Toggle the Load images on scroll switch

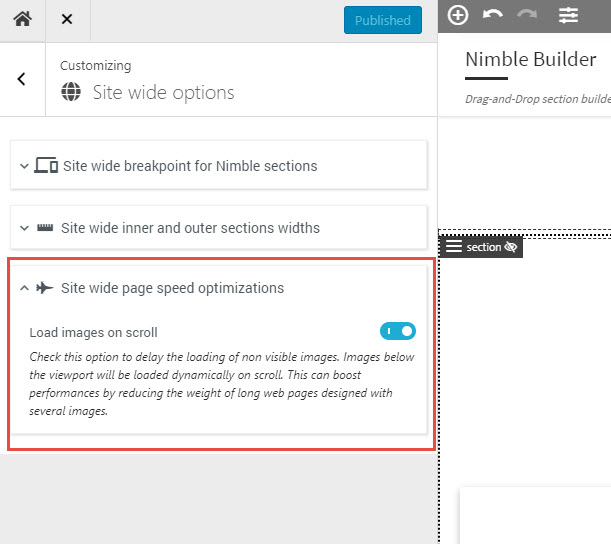(398, 331)
